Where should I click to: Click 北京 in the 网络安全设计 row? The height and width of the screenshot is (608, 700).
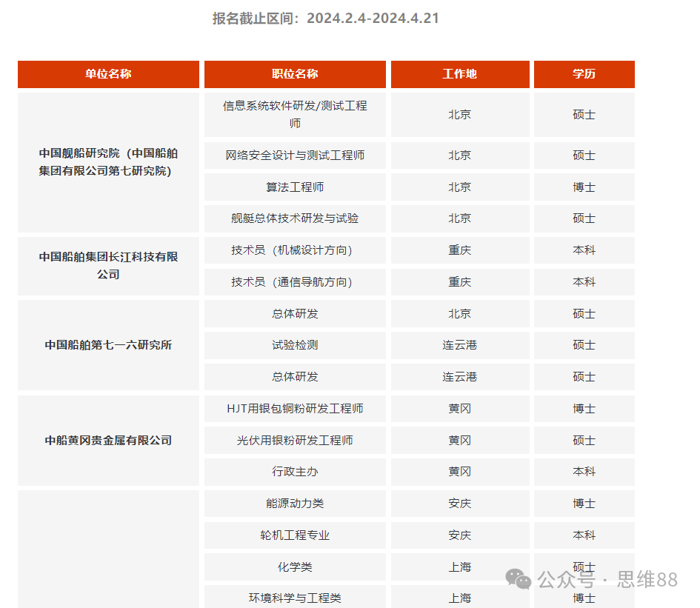coord(460,156)
